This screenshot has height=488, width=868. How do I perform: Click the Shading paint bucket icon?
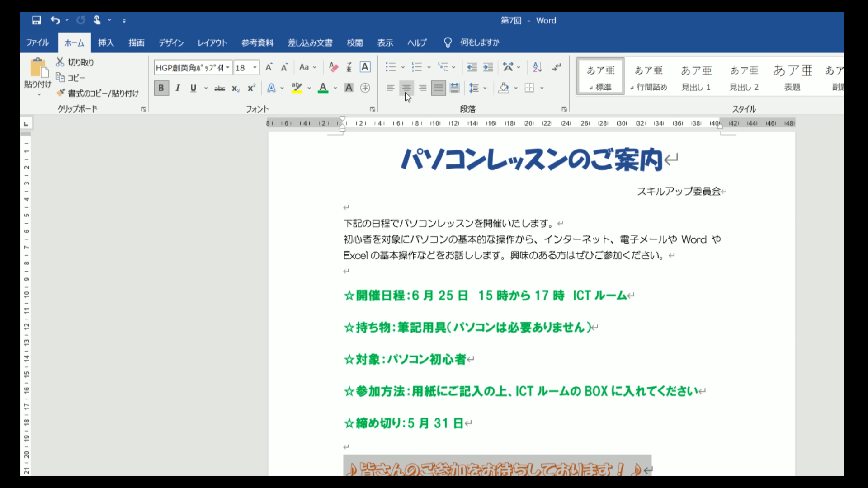504,88
